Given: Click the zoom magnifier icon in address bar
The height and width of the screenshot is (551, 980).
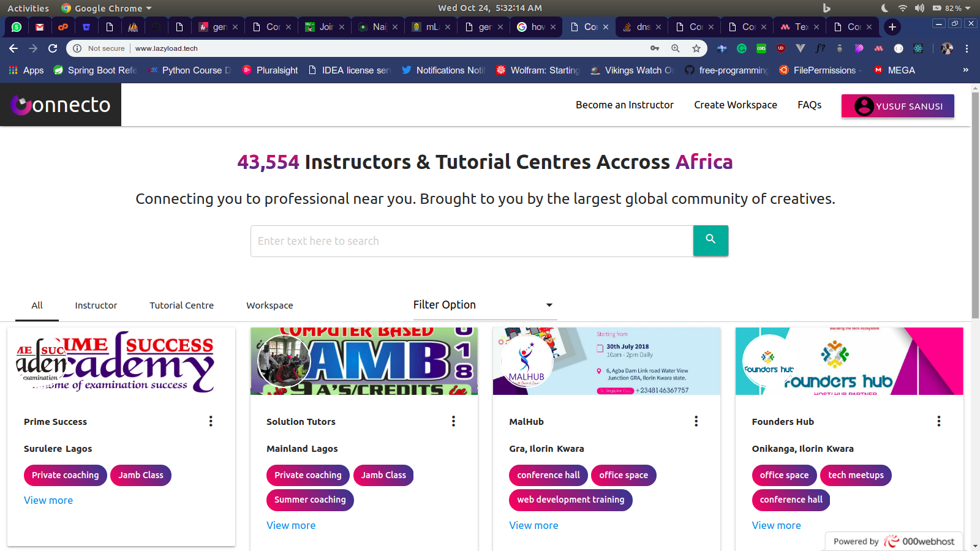Looking at the screenshot, I should 676,48.
